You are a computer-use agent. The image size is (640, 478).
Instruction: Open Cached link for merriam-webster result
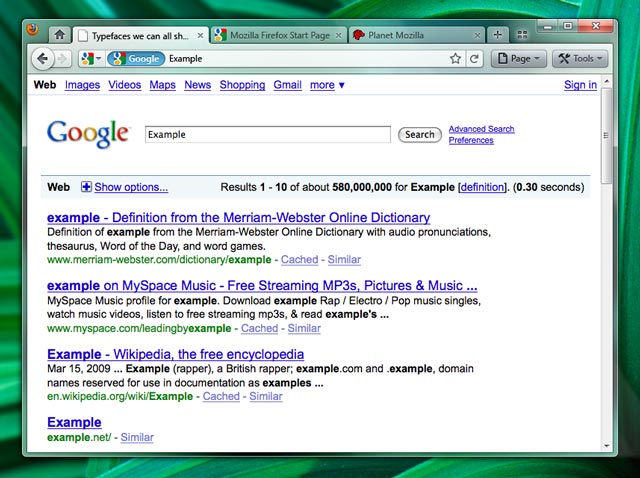[x=300, y=260]
